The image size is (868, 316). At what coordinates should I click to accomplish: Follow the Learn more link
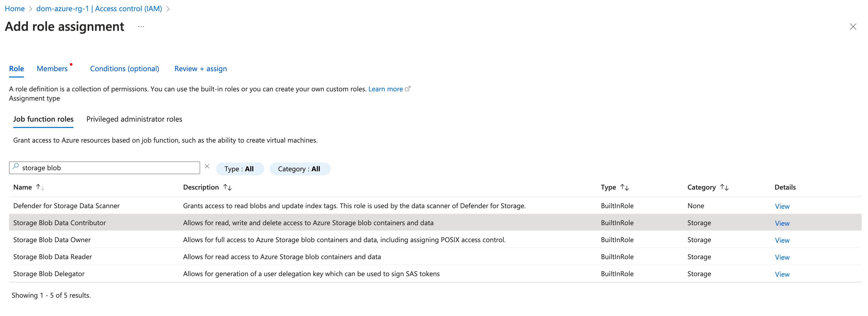pos(385,89)
